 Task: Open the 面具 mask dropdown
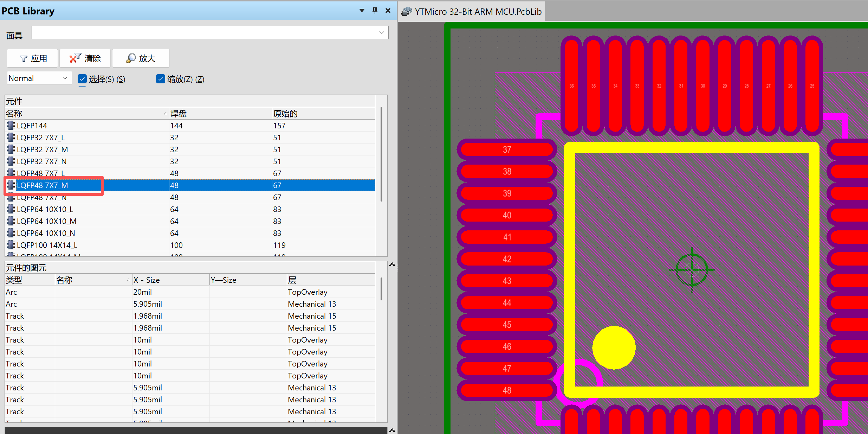pos(382,32)
